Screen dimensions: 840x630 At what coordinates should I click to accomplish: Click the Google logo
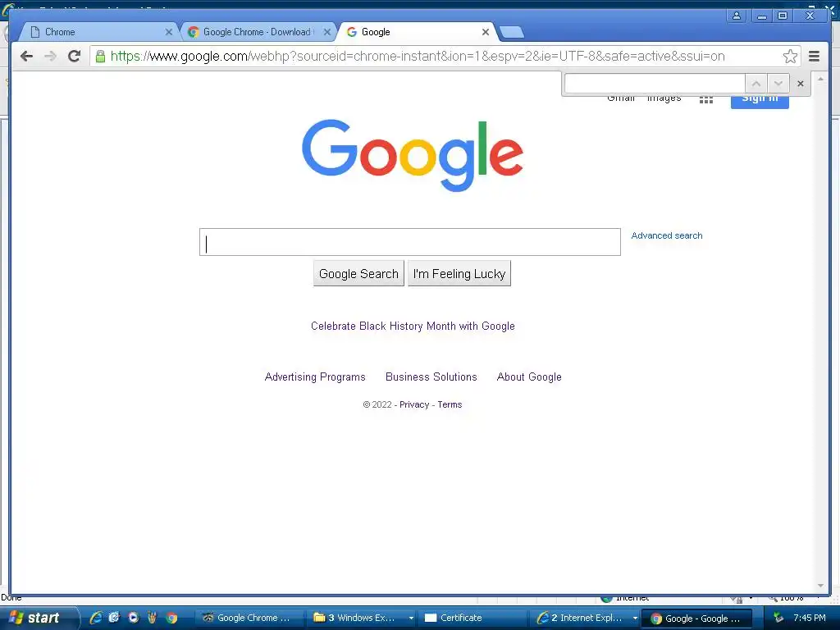click(413, 155)
